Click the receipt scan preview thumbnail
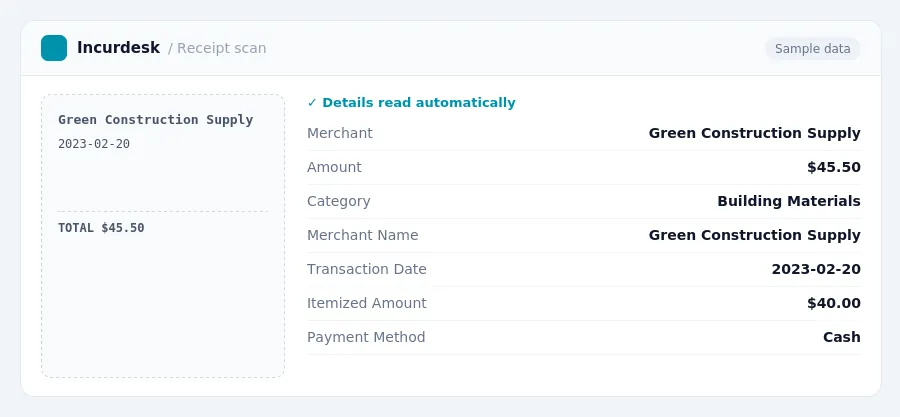900x417 pixels. pos(163,236)
